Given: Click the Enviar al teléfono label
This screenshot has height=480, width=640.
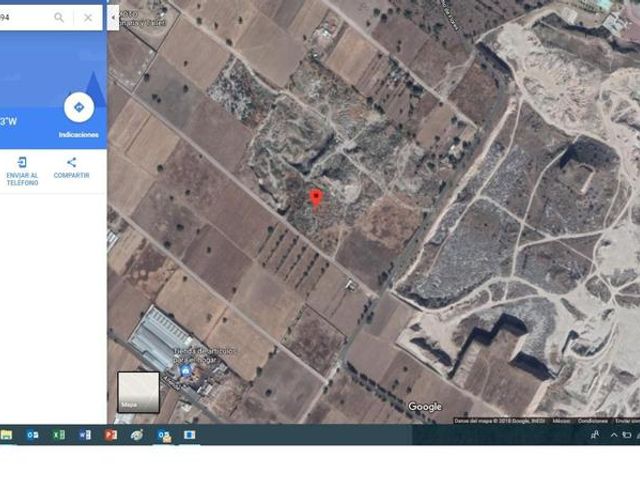Looking at the screenshot, I should 22,179.
